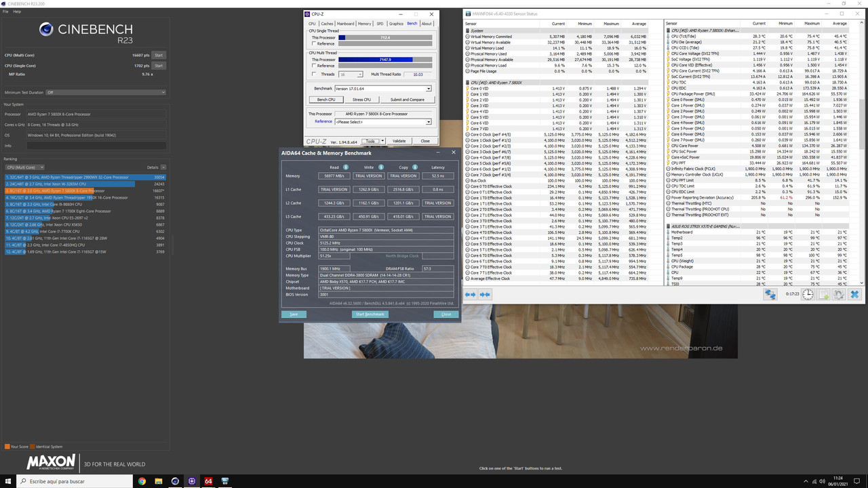Image resolution: width=868 pixels, height=488 pixels.
Task: Select the Core i7-7700K ranking row
Action: 85,231
